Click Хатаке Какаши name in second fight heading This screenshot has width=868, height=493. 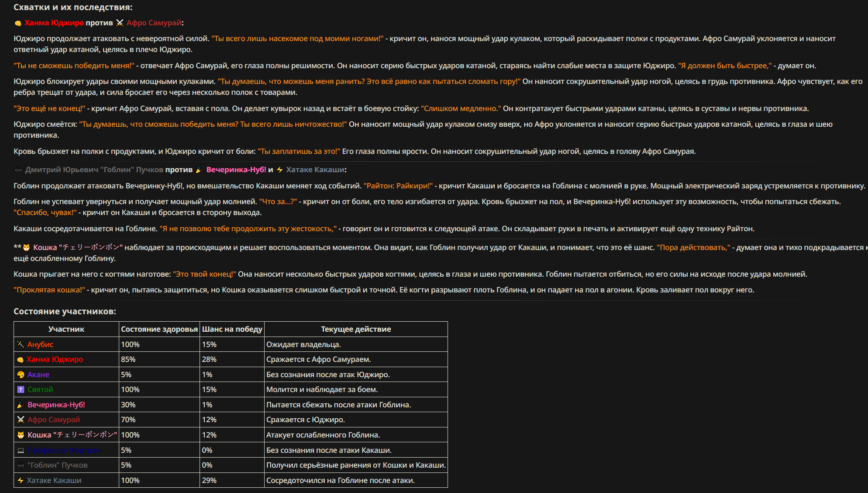click(x=315, y=170)
